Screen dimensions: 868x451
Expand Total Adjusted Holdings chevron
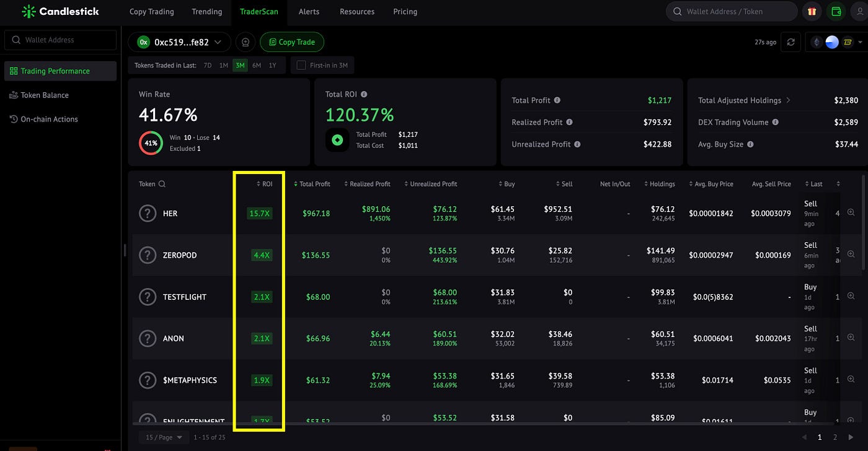pos(788,100)
